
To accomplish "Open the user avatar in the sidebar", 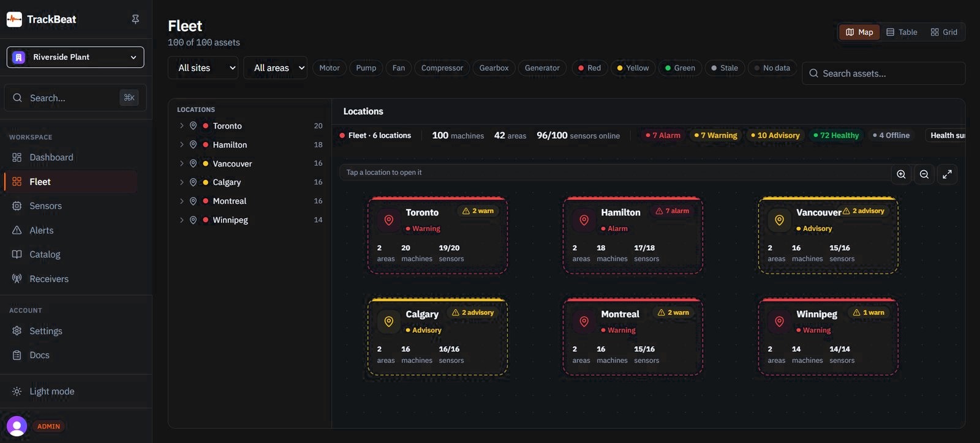I will (17, 426).
